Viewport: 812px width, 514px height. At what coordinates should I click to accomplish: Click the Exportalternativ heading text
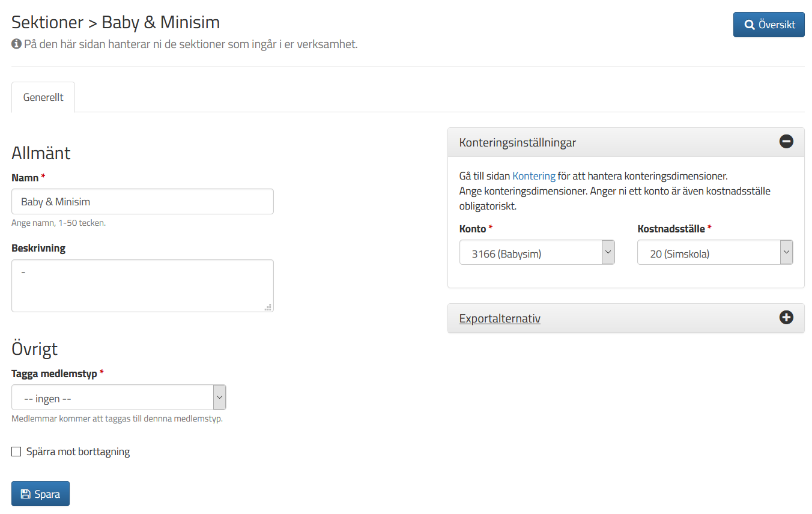click(500, 318)
